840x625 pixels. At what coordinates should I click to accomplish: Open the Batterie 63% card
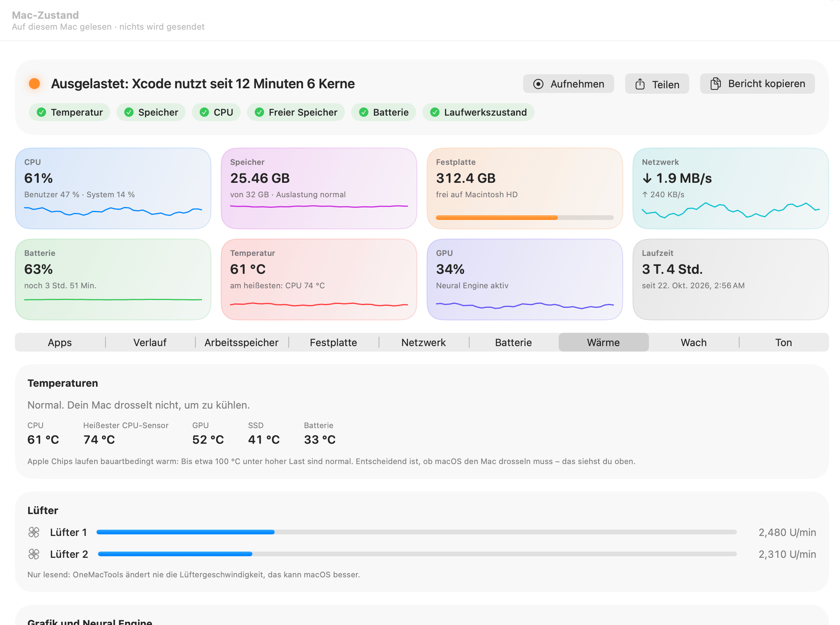113,279
